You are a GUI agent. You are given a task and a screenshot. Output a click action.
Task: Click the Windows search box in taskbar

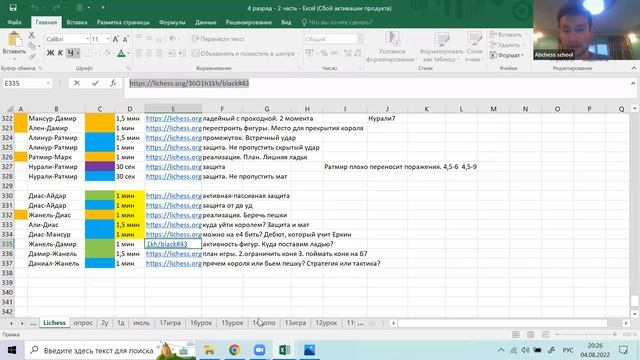point(98,350)
